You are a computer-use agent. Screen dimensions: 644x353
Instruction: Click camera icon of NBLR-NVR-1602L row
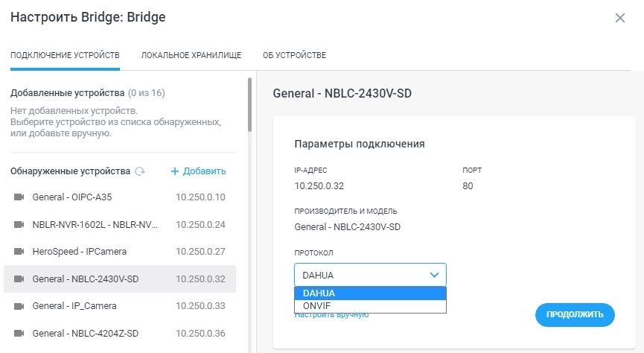pyautogui.click(x=19, y=224)
